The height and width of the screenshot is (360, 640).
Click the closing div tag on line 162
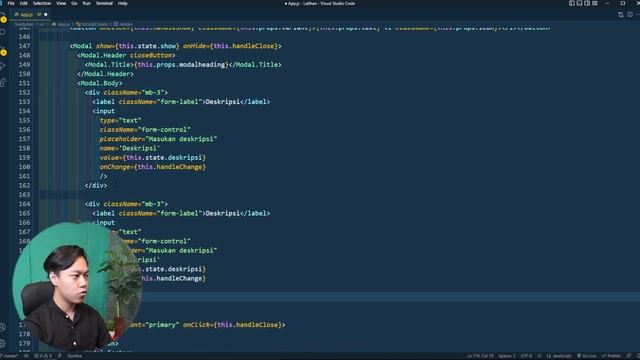96,185
